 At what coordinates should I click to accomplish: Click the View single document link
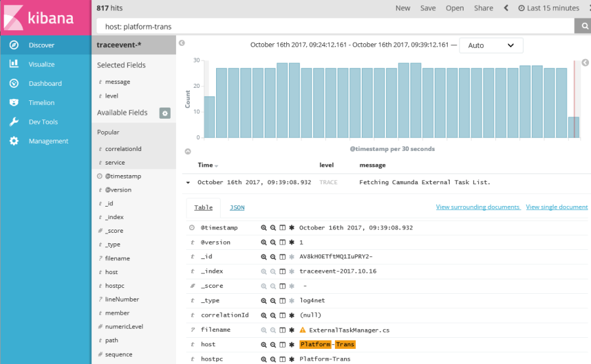(556, 207)
